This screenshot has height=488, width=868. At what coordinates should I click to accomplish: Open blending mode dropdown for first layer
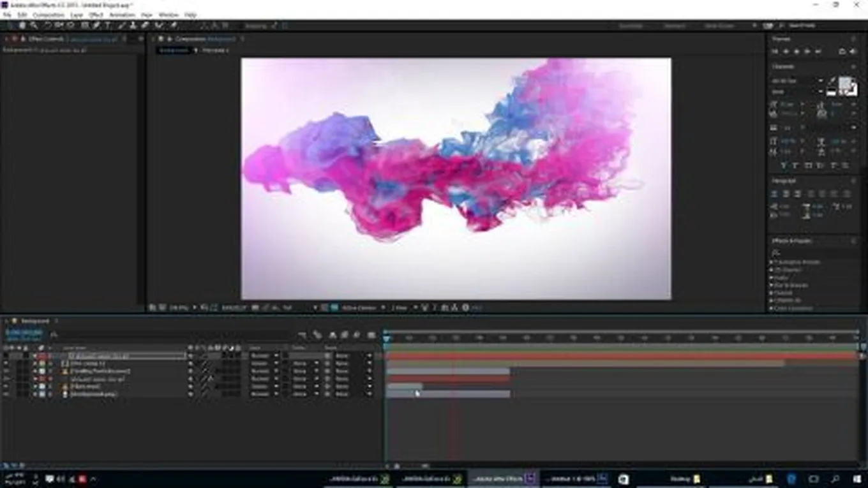click(264, 356)
